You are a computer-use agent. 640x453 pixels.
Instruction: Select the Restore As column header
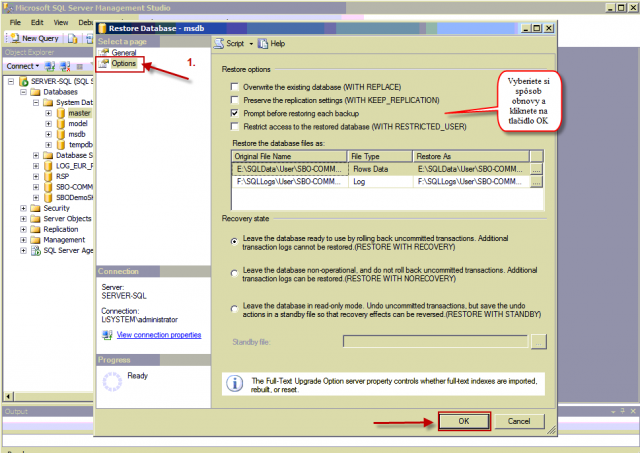[x=471, y=156]
